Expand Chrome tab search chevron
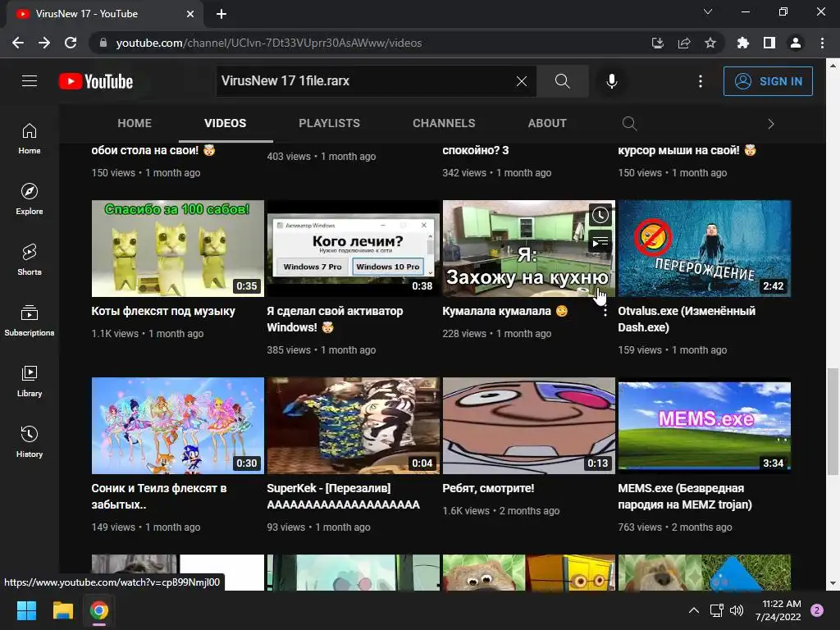The height and width of the screenshot is (630, 840). (x=708, y=11)
